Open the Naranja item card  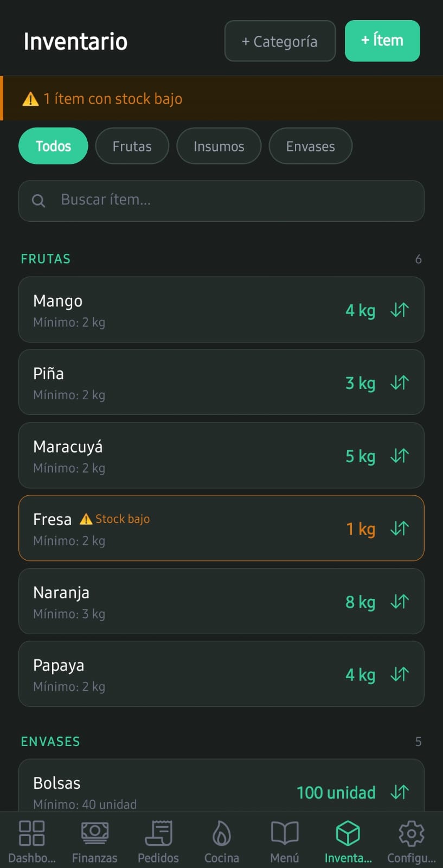[x=221, y=601]
